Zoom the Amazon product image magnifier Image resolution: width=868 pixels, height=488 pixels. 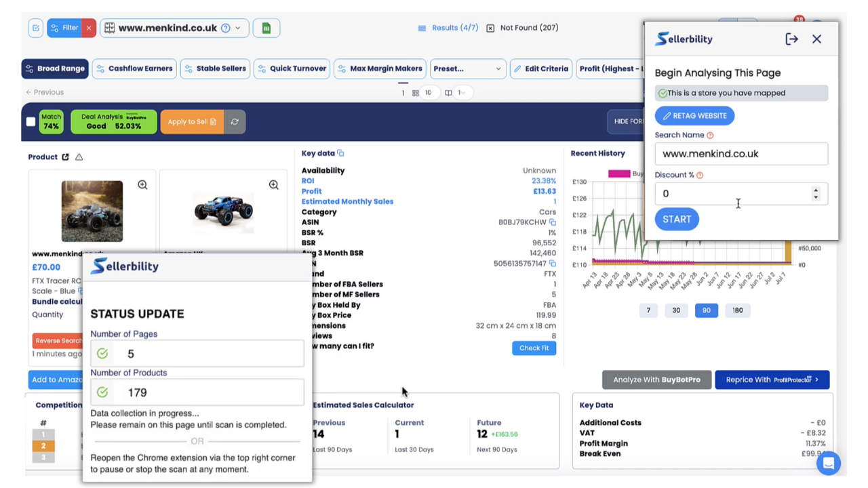tap(274, 185)
